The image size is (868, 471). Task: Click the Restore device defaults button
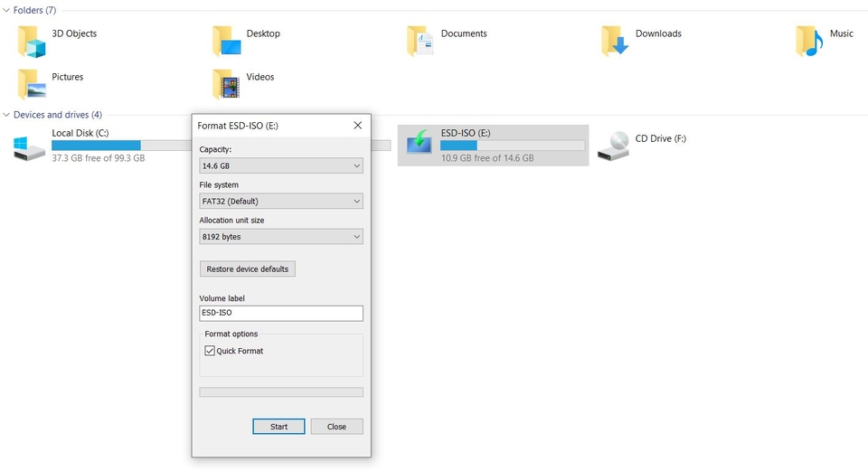[x=247, y=269]
